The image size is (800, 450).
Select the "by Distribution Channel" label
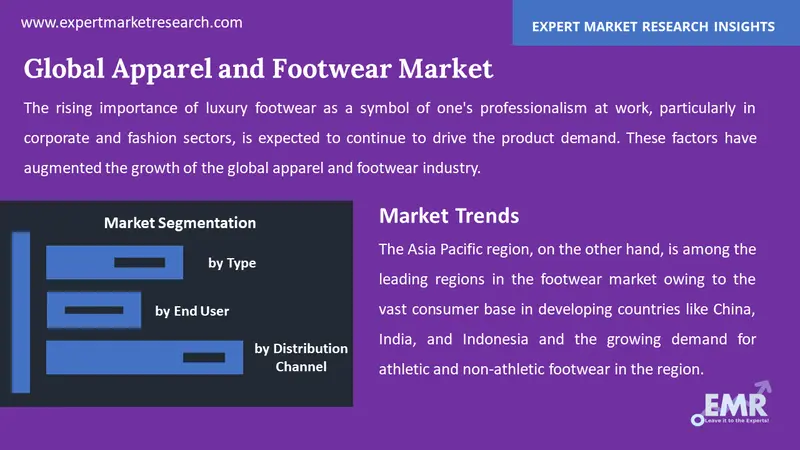tap(301, 357)
